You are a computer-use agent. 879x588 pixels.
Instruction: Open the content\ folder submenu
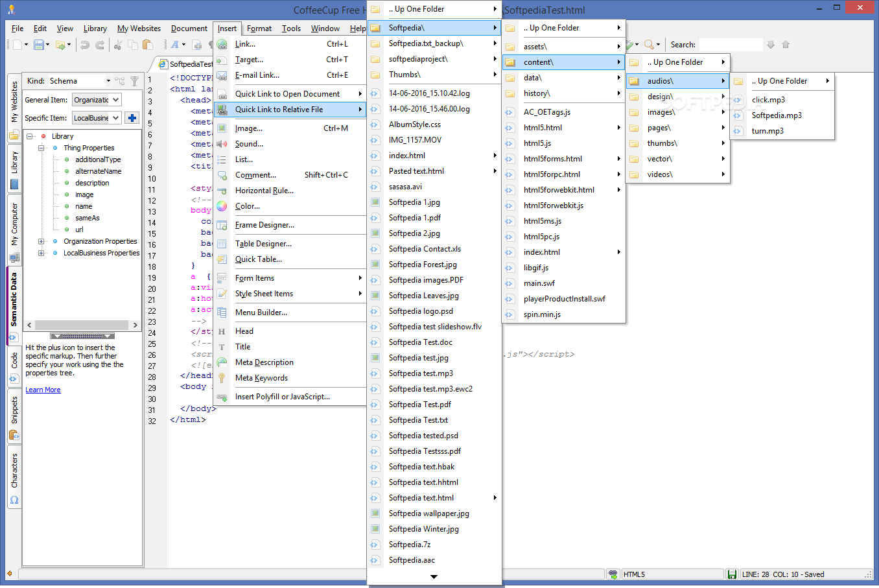tap(564, 62)
